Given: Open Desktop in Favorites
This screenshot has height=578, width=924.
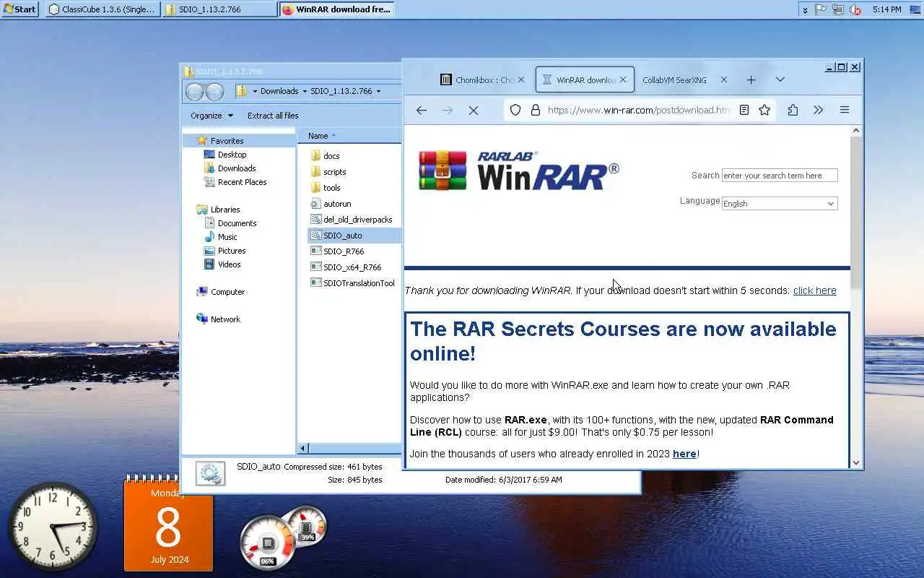Looking at the screenshot, I should click(x=232, y=155).
